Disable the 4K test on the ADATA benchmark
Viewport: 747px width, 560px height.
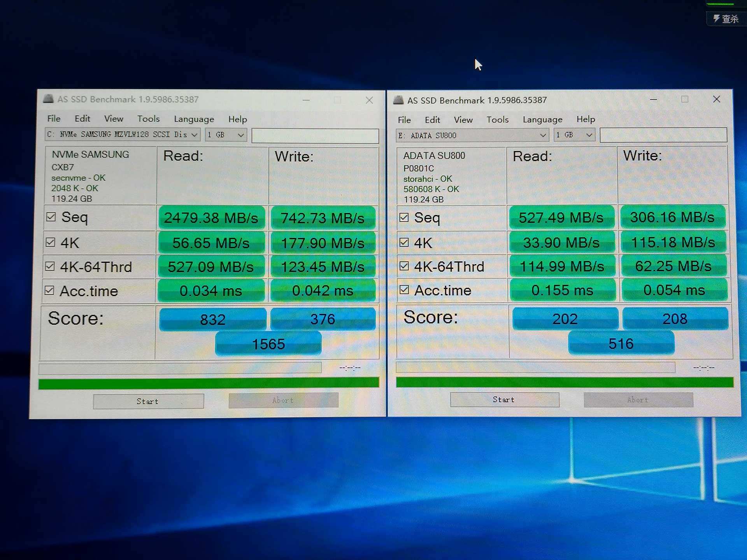point(404,242)
